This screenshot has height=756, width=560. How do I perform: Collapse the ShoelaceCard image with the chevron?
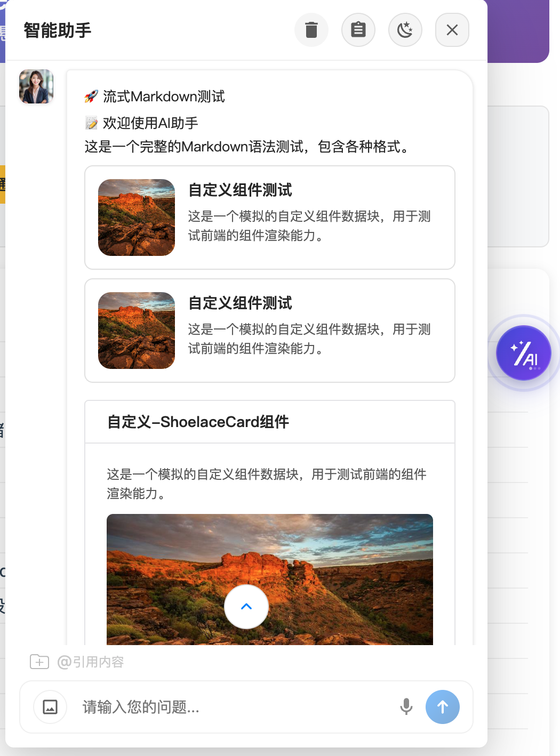click(246, 606)
